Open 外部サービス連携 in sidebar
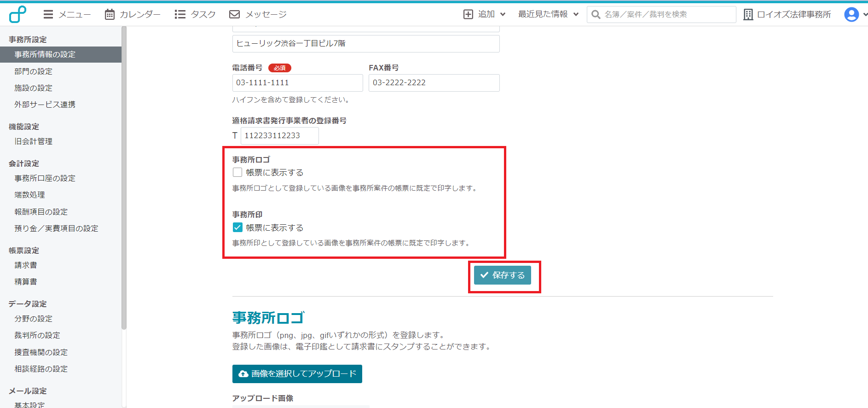Image resolution: width=868 pixels, height=408 pixels. click(45, 105)
